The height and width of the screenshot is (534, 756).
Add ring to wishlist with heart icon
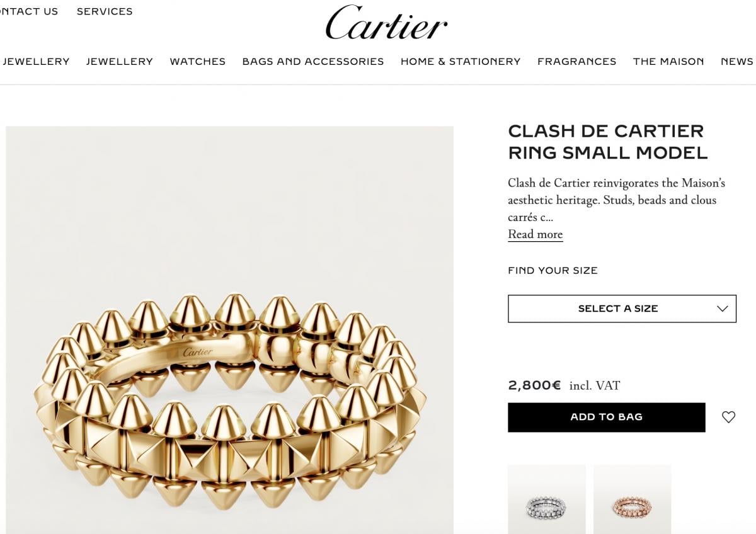pyautogui.click(x=728, y=417)
